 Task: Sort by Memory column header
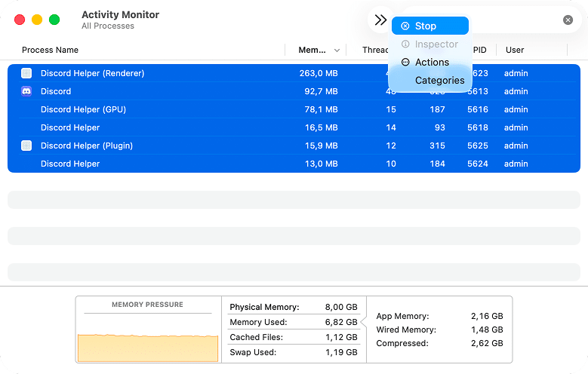tap(312, 50)
